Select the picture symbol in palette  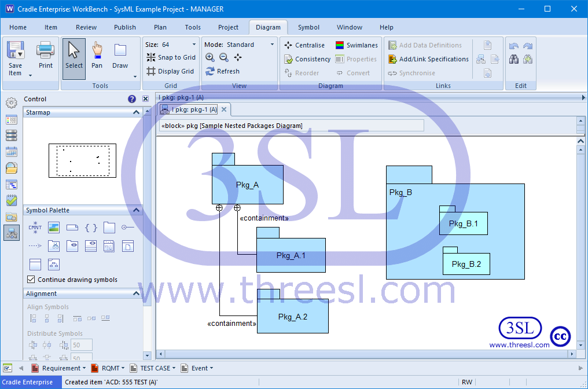click(54, 227)
